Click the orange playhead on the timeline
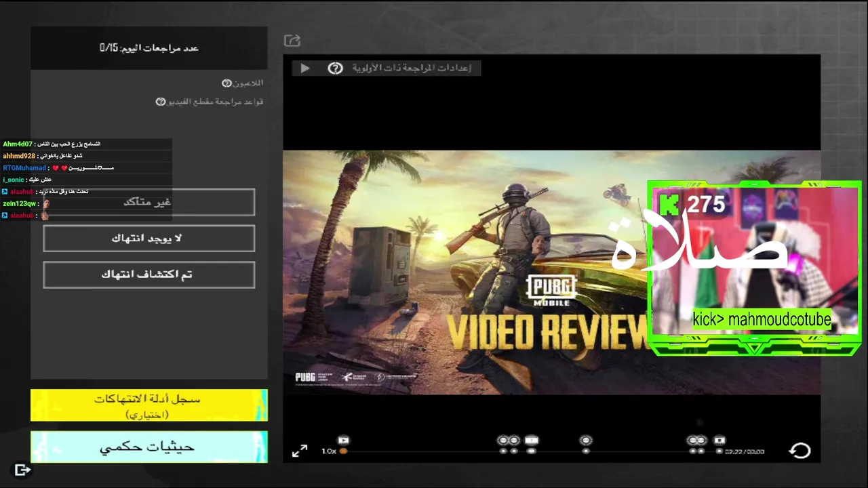The height and width of the screenshot is (488, 868). point(344,451)
